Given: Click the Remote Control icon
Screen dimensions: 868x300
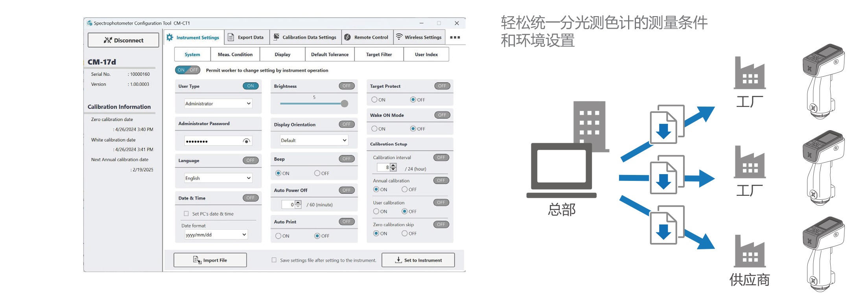Looking at the screenshot, I should [348, 37].
